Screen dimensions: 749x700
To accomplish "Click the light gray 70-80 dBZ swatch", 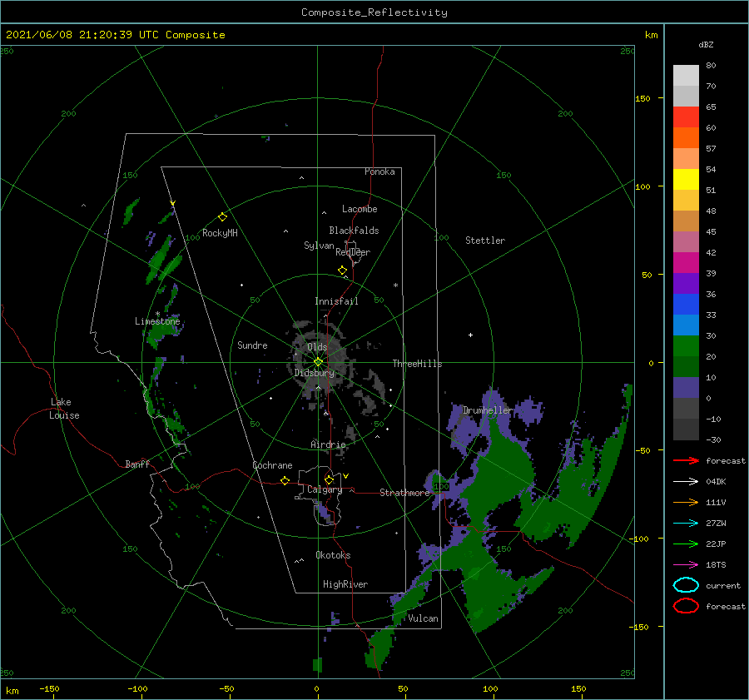I will 686,76.
